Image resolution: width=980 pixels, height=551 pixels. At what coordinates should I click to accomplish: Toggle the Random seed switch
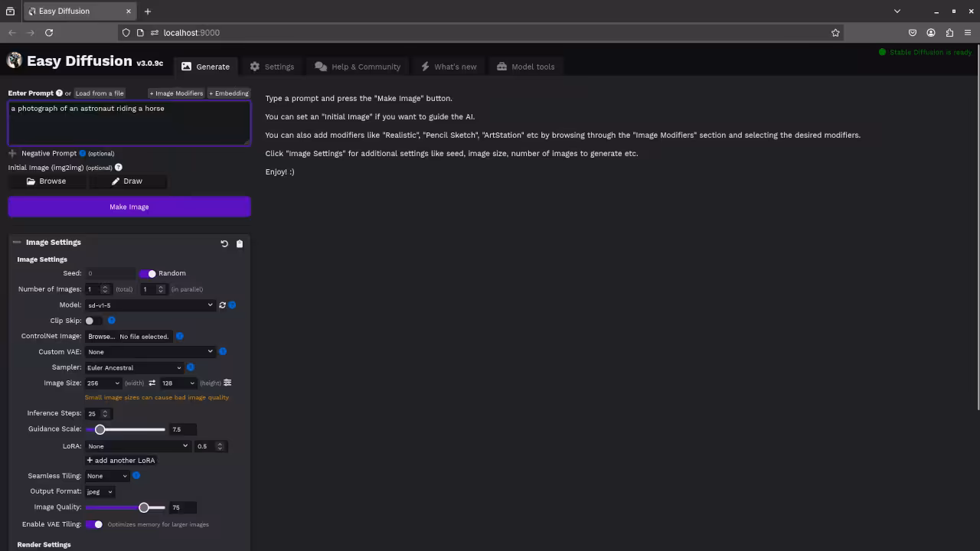(148, 273)
